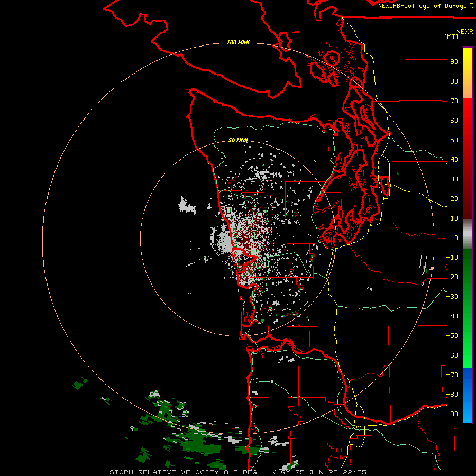Viewport: 476px width, 476px height.
Task: Select the 40 tick label on scale
Action: click(454, 160)
